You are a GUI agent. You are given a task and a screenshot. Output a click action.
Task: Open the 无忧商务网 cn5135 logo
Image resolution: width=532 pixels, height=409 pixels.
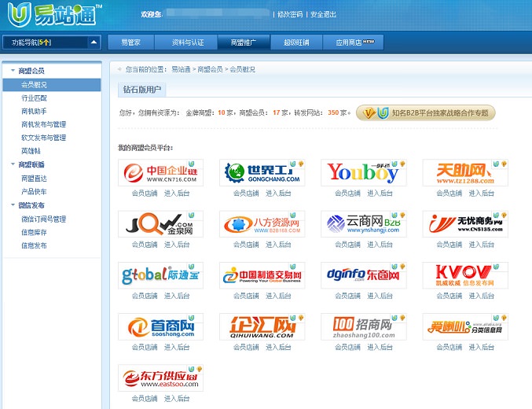tap(465, 224)
